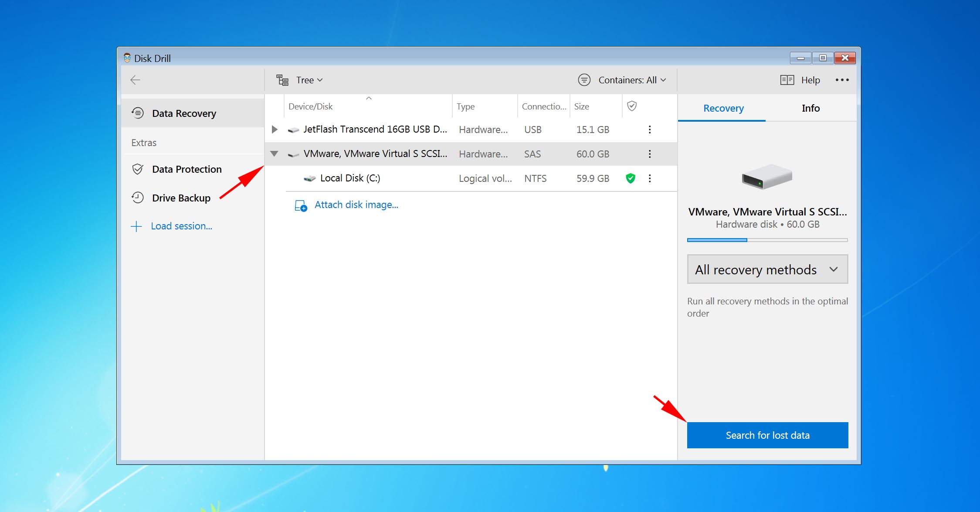Screen dimensions: 980x512
Task: Click Search for lost data button
Action: click(767, 435)
